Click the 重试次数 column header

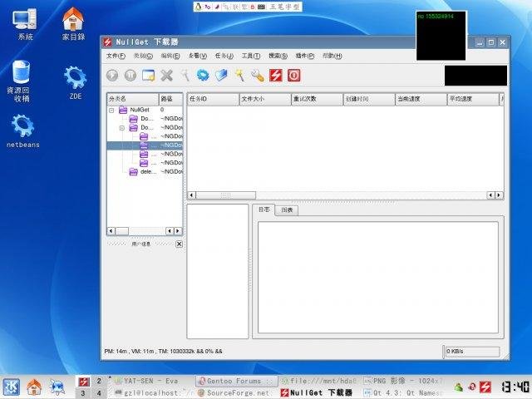tap(318, 99)
